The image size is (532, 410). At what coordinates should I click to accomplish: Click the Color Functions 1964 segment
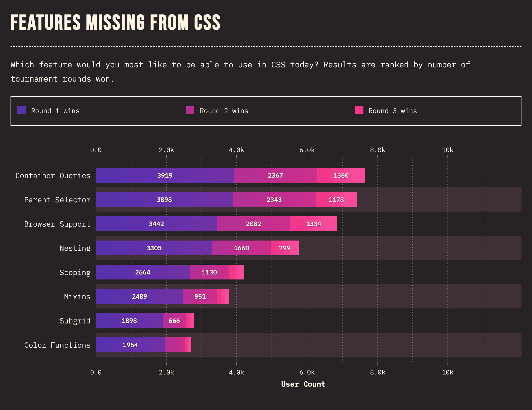pyautogui.click(x=130, y=345)
